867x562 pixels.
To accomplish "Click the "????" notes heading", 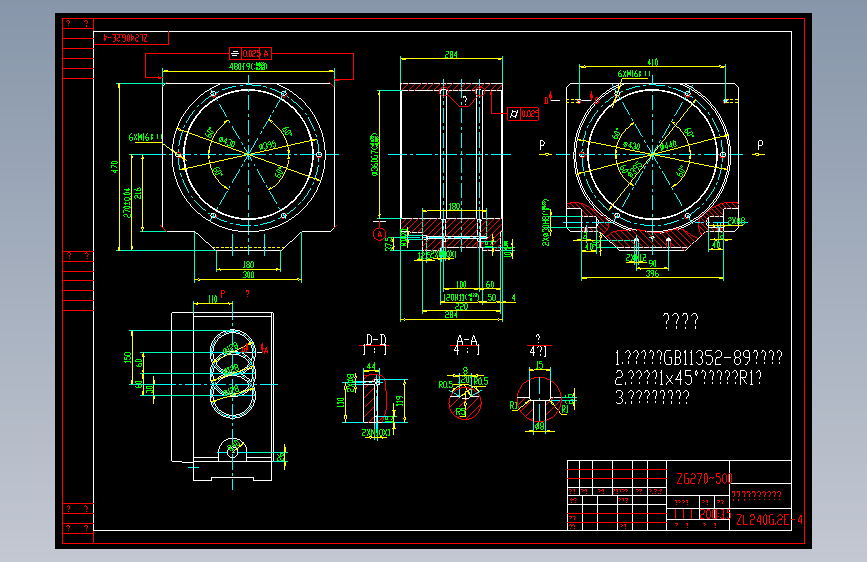I will pos(681,321).
